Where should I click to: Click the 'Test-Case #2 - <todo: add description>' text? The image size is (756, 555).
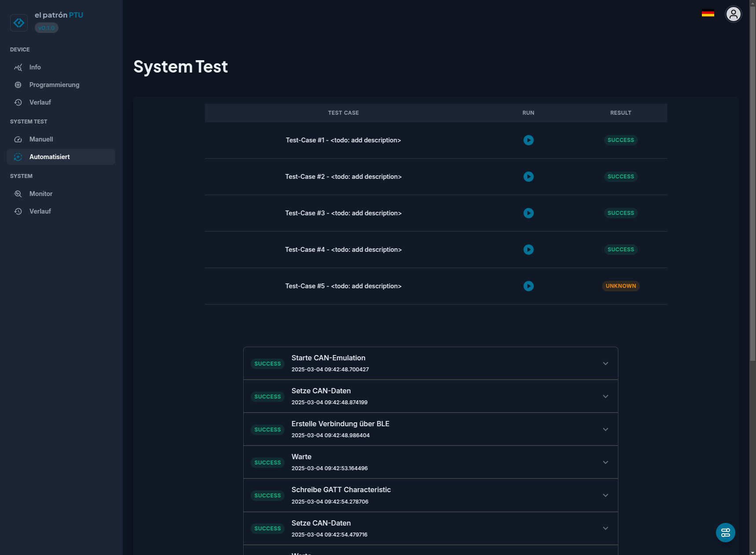pyautogui.click(x=343, y=177)
